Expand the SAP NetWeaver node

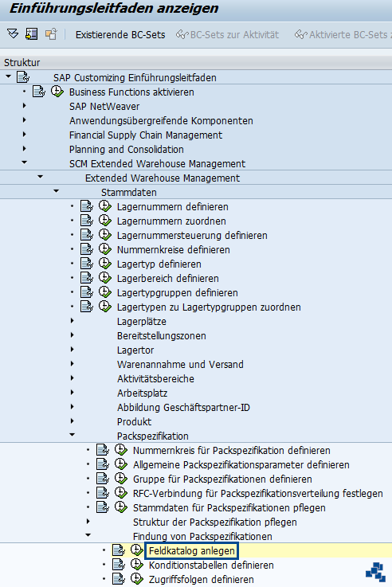coord(25,106)
